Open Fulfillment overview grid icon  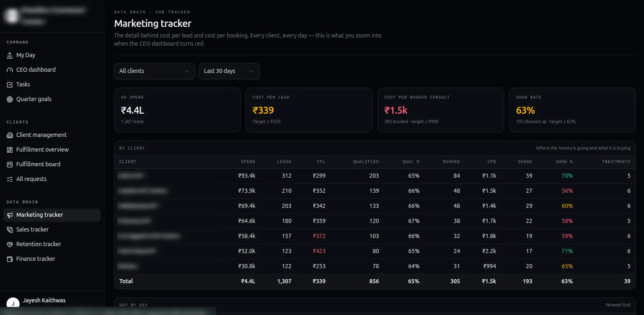click(x=10, y=150)
